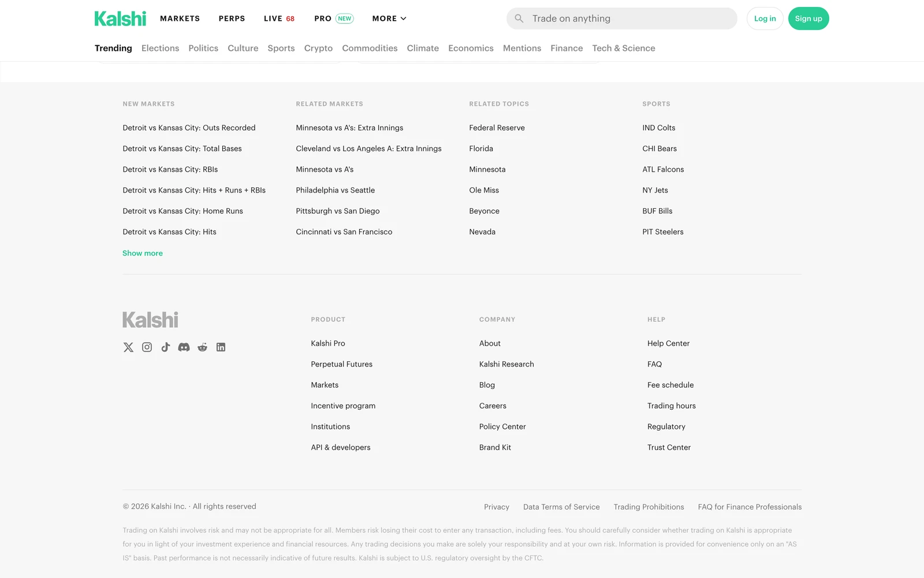
Task: Open the Incentive program link
Action: coord(343,406)
